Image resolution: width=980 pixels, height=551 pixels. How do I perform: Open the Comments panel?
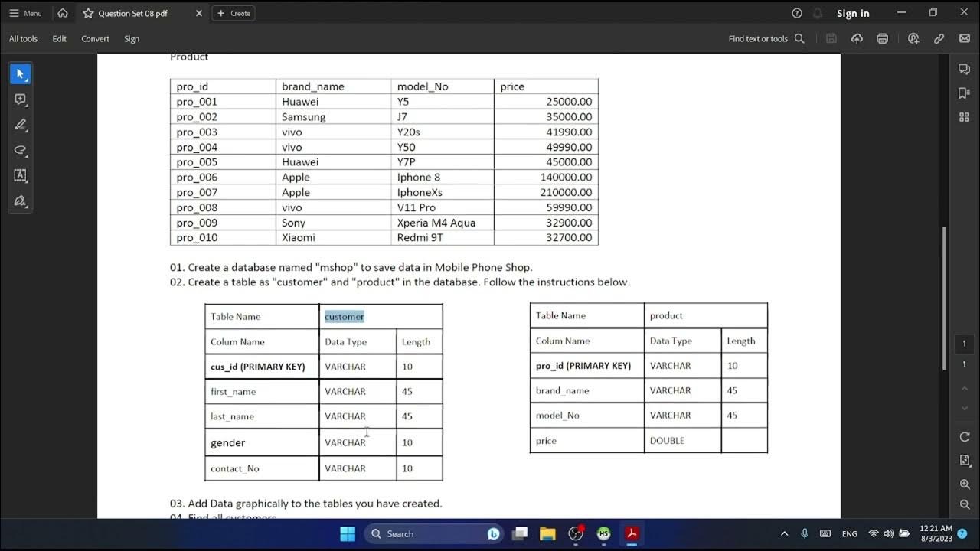[964, 70]
